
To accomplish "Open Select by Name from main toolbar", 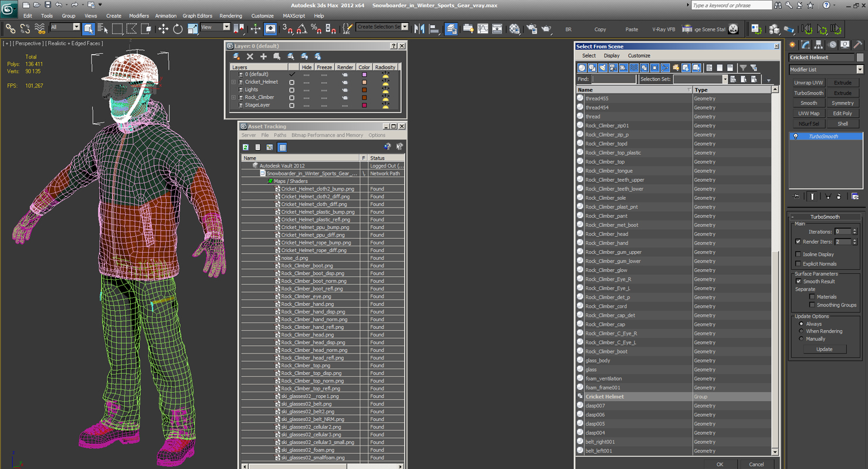I will [x=103, y=29].
